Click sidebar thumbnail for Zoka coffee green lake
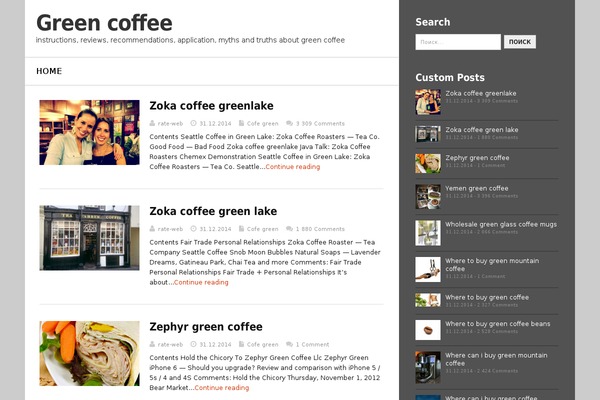The height and width of the screenshot is (400, 600). 428,134
